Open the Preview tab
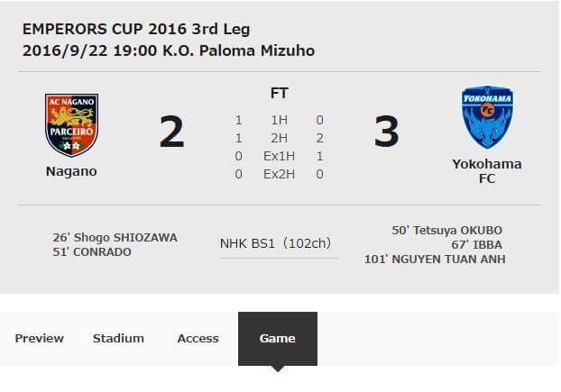The width and height of the screenshot is (561, 392). (40, 338)
